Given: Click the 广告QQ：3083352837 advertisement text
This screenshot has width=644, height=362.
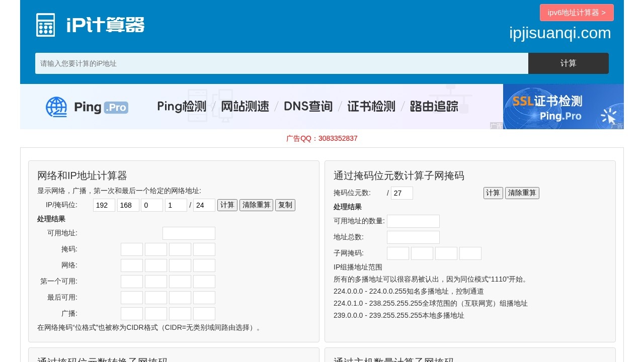Looking at the screenshot, I should tap(322, 138).
